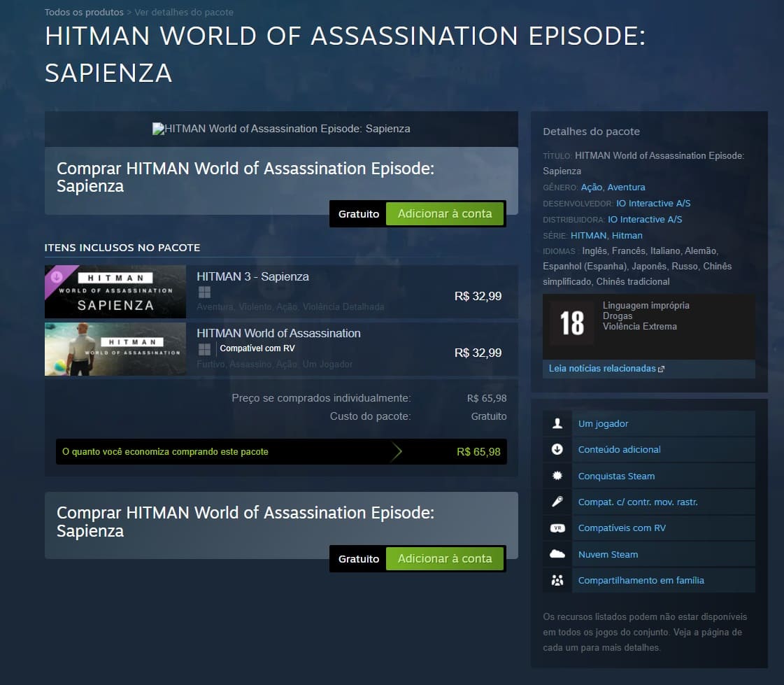This screenshot has height=685, width=784.
Task: Click the single-player icon next to 'Um jogador'
Action: click(557, 423)
